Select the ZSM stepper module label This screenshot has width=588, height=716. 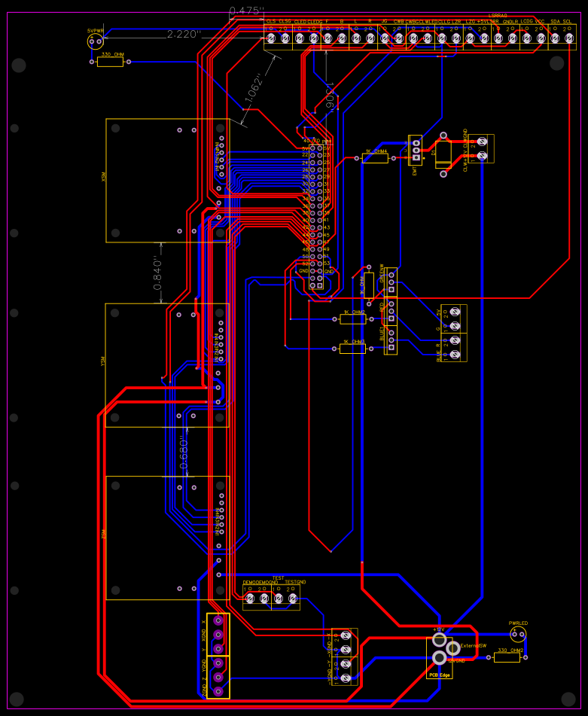pyautogui.click(x=104, y=535)
